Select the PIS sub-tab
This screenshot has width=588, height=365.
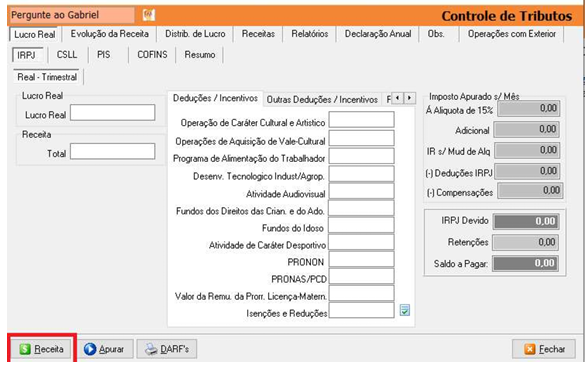coord(104,55)
